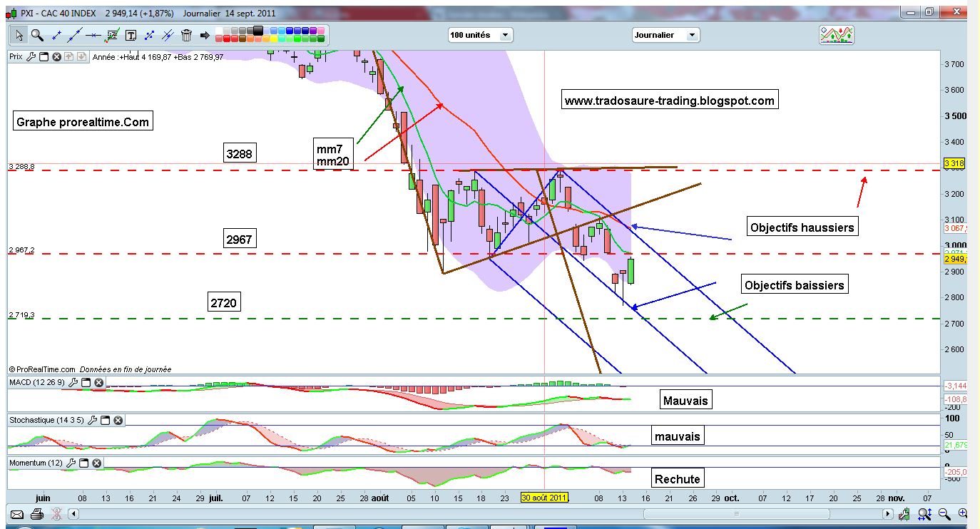Screen dimensions: 980x529
Task: Pick the bright red color swatch
Action: click(227, 39)
